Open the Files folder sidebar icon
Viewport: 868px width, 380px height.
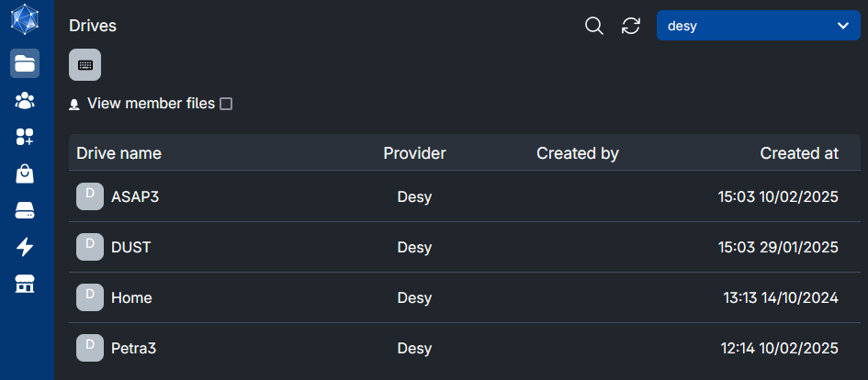point(25,63)
